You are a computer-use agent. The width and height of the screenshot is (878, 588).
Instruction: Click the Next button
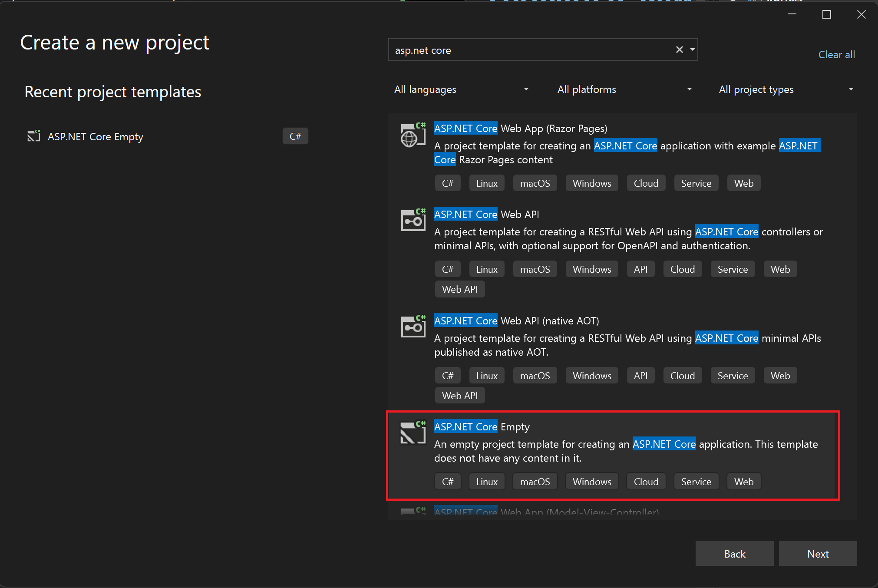(x=818, y=554)
